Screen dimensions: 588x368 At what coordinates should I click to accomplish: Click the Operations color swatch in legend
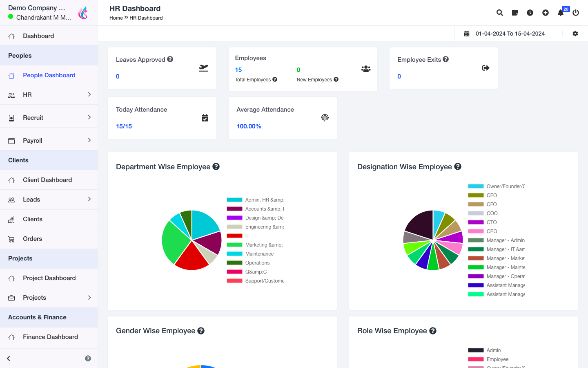[234, 263]
